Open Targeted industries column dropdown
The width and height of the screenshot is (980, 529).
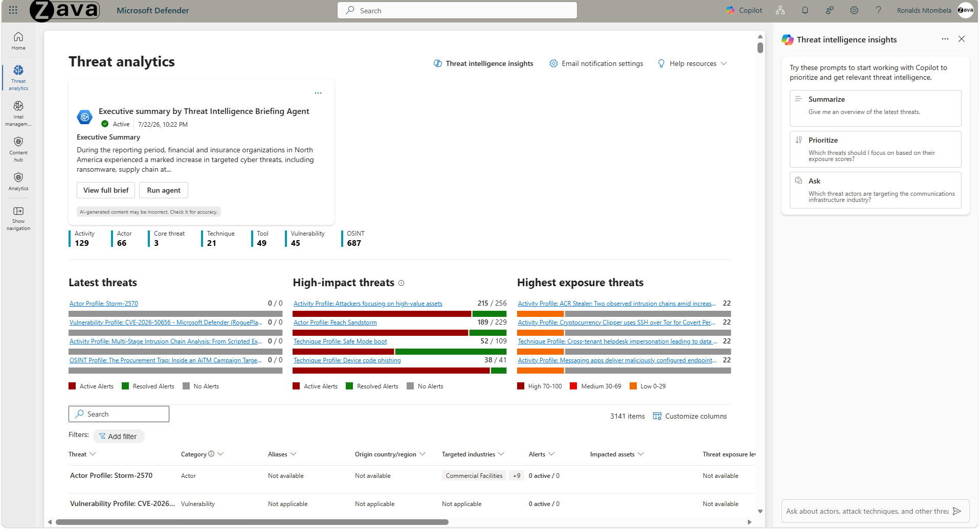click(x=501, y=454)
